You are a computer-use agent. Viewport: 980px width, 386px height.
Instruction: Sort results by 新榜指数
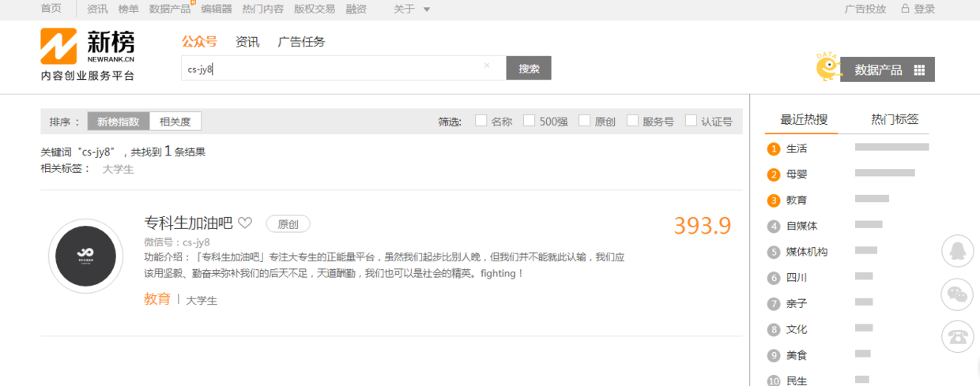(x=119, y=122)
